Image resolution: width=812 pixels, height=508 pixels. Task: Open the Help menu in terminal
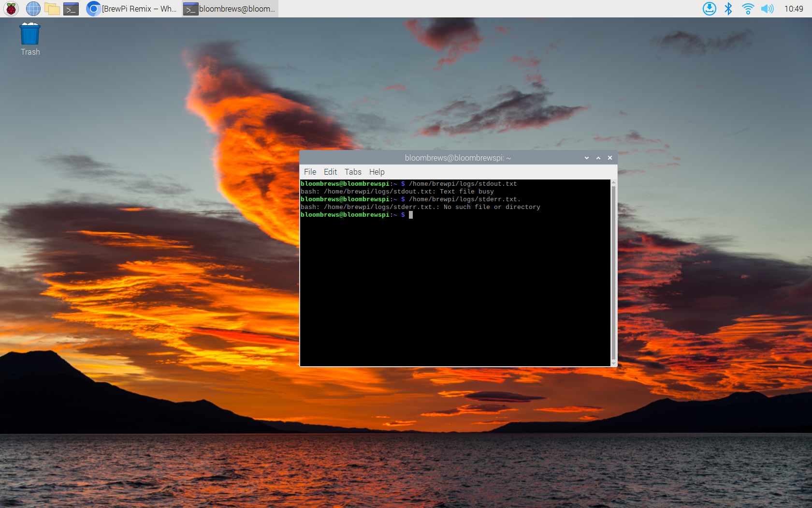tap(377, 172)
